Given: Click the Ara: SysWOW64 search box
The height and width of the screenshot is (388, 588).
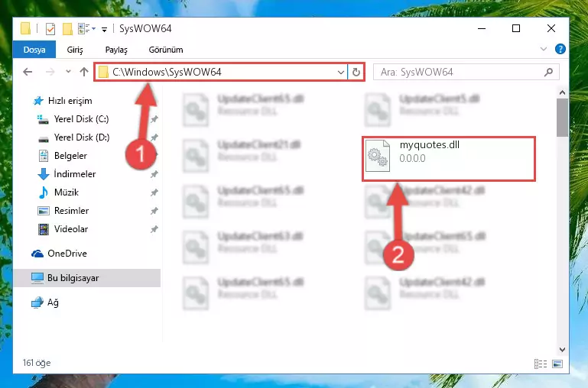Looking at the screenshot, I should (x=466, y=72).
